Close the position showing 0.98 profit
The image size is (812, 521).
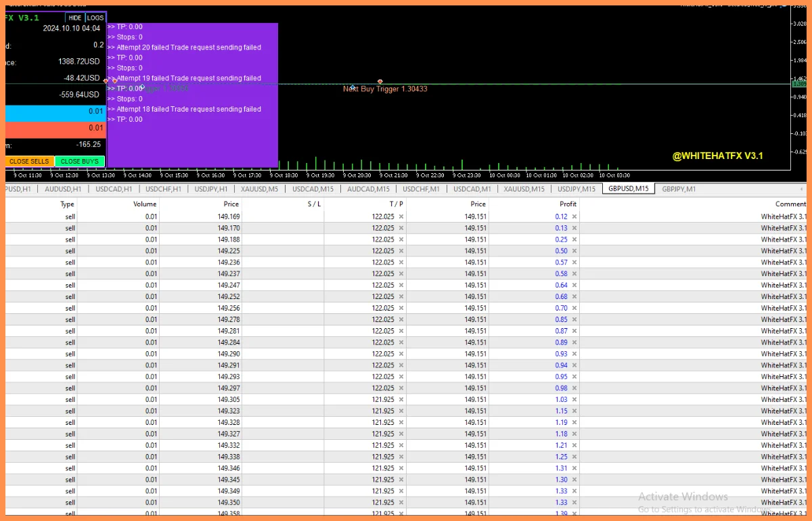coord(574,388)
